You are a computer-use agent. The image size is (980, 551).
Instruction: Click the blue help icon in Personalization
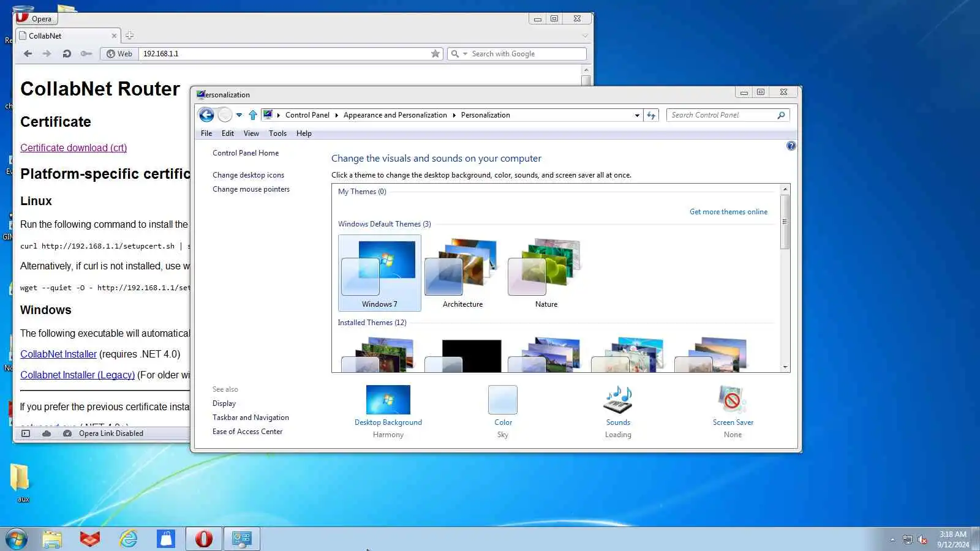(791, 146)
